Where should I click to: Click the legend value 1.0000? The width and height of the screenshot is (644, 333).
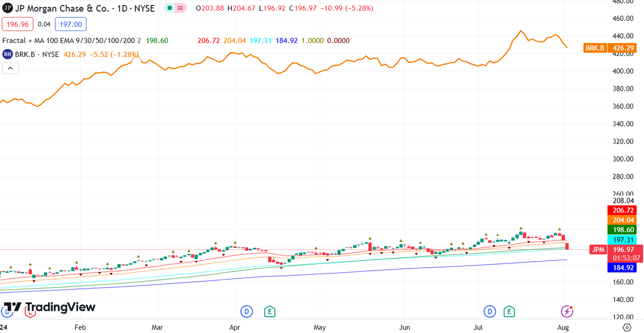coord(313,40)
